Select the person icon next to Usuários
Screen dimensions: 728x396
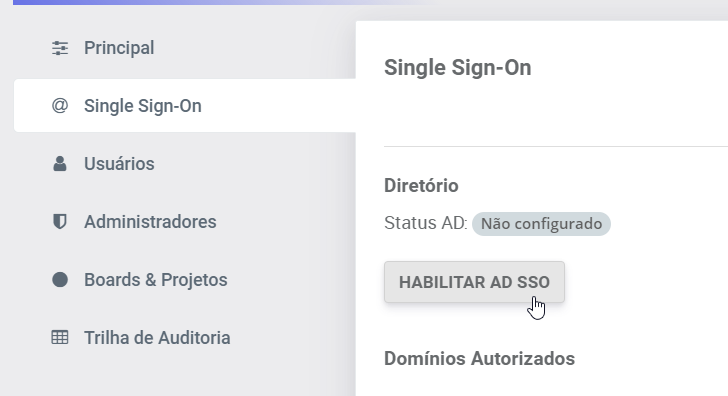point(60,164)
